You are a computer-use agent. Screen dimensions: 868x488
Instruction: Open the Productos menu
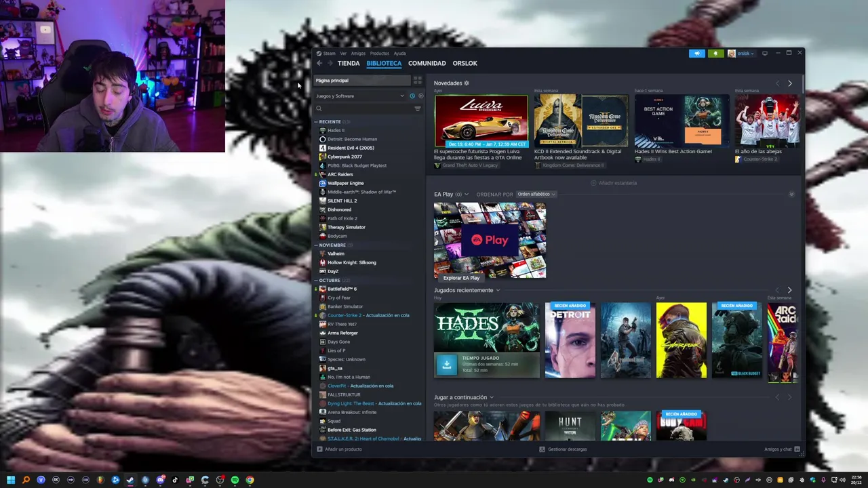tap(380, 54)
